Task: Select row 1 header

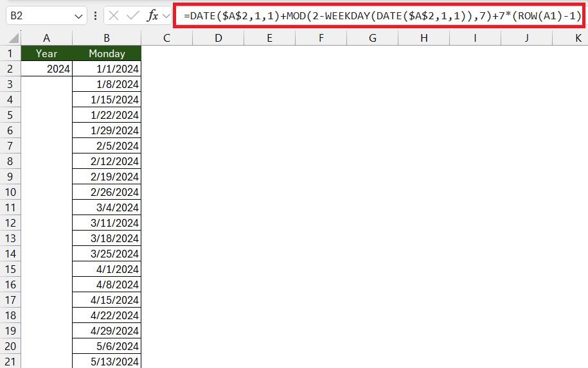Action: (x=10, y=53)
